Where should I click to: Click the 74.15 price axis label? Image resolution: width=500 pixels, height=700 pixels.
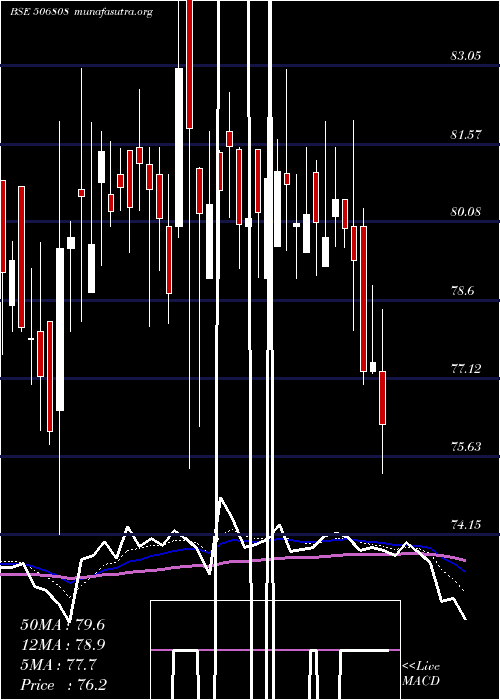click(466, 524)
